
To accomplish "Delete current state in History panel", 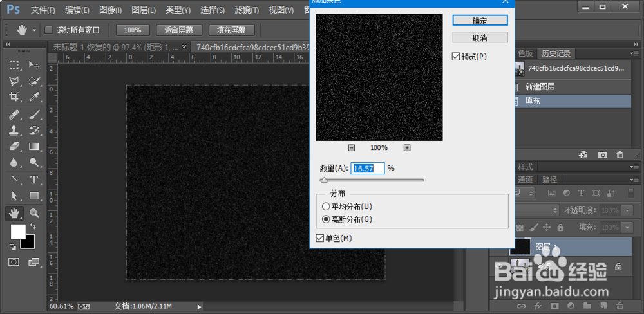I will [620, 154].
